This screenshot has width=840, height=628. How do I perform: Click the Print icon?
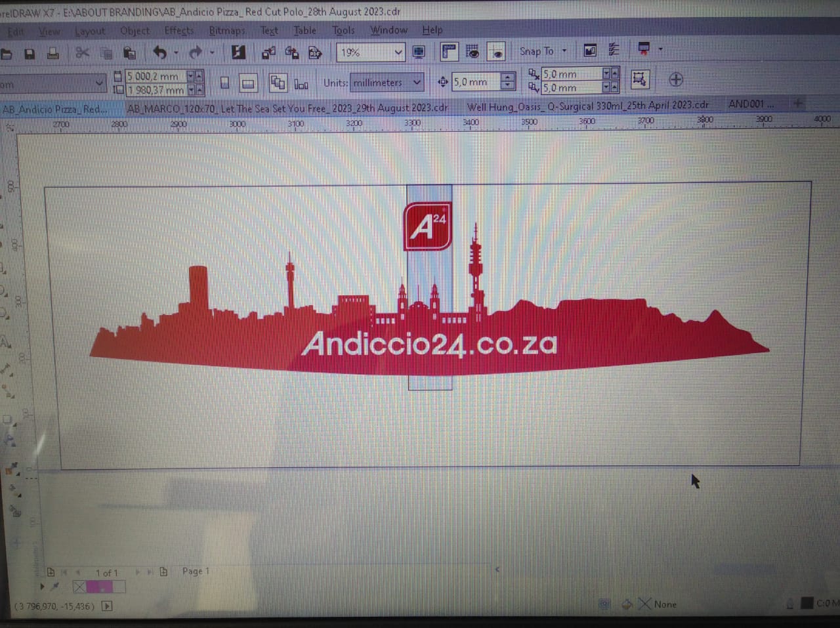coord(53,54)
